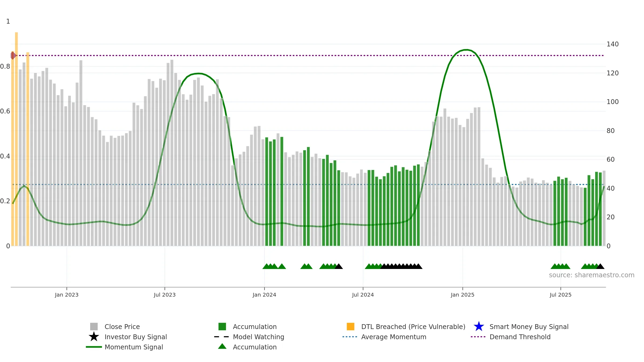Click the green square Accumulation legend icon
The image size is (644, 362).
point(222,327)
